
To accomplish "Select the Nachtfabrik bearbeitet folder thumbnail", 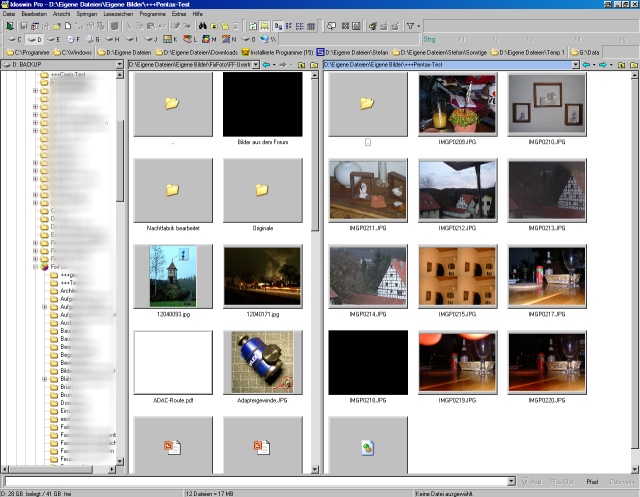I will pos(173,190).
